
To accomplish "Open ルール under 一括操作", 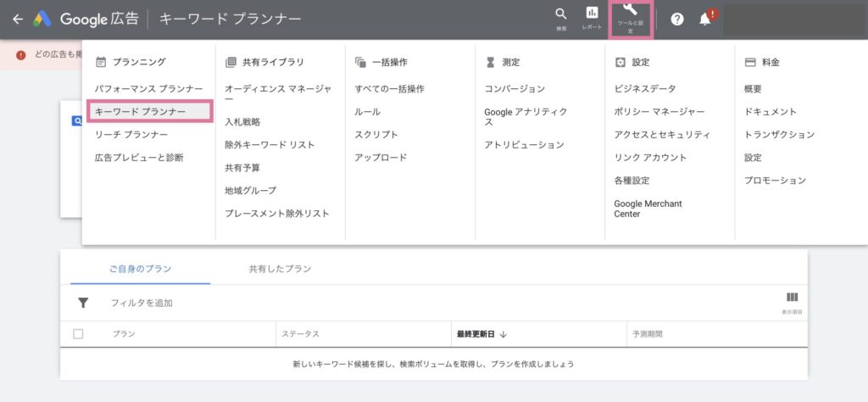I will pyautogui.click(x=368, y=111).
